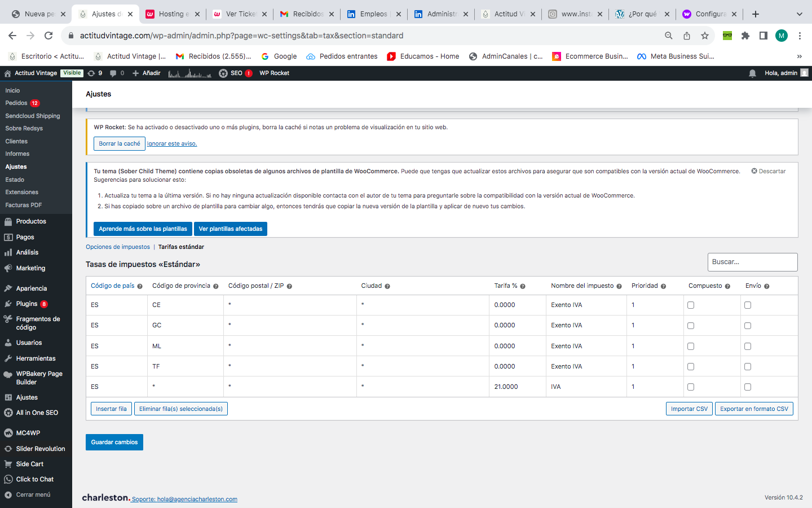This screenshot has height=508, width=812.
Task: Reload the page with browser refresh icon
Action: (48, 36)
